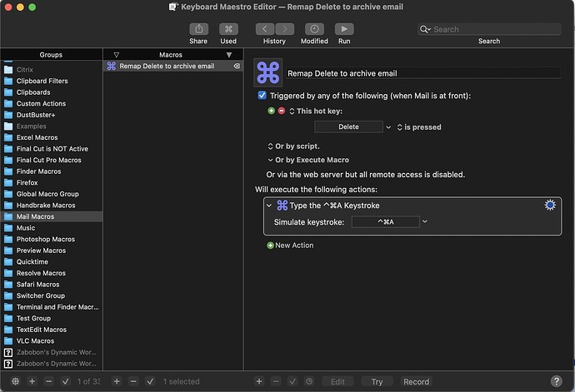Click the Try button
The width and height of the screenshot is (575, 392).
[x=377, y=381]
